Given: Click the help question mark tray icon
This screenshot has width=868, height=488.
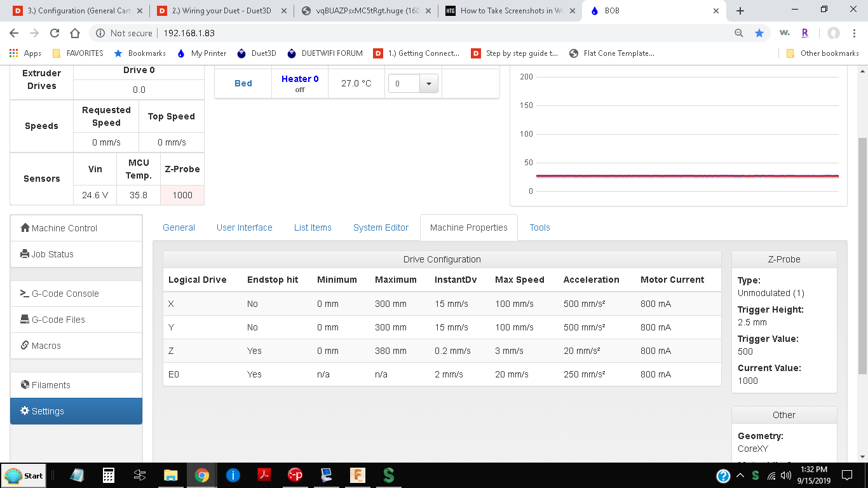Looking at the screenshot, I should pos(723,475).
